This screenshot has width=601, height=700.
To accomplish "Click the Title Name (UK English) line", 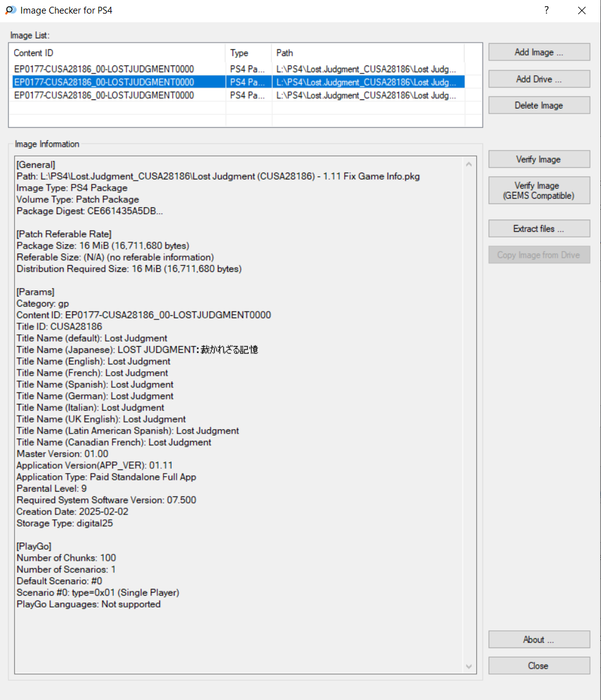I will 101,419.
